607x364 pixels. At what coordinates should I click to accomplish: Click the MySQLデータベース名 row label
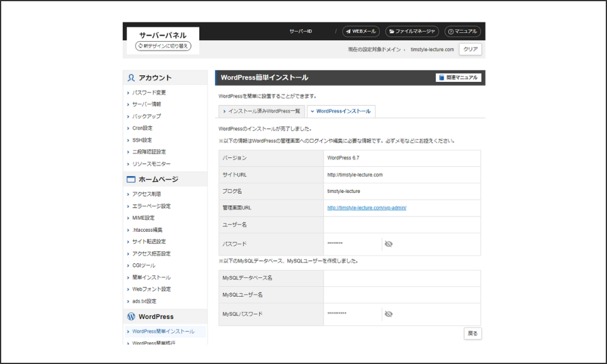coord(248,278)
